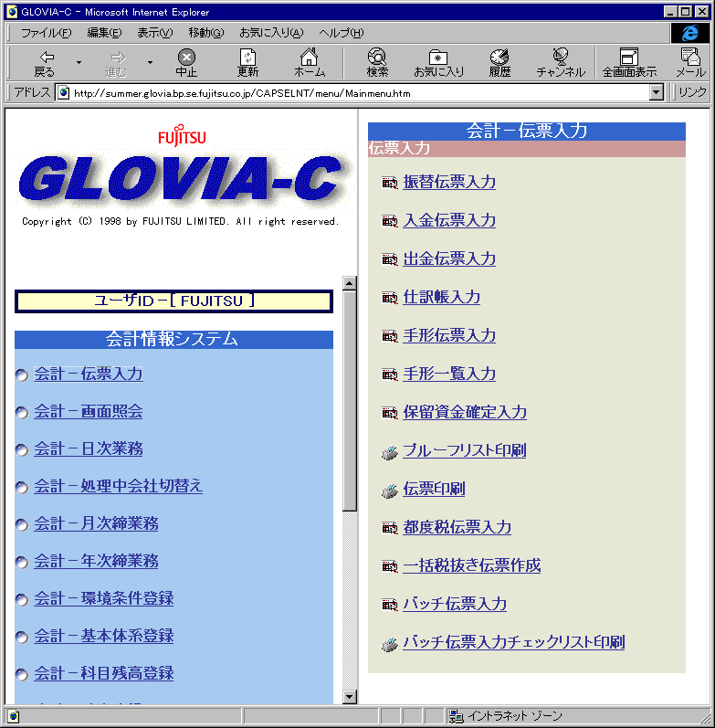Click the イントラネット ゾーン status indicator
The image size is (715, 728).
[x=506, y=716]
